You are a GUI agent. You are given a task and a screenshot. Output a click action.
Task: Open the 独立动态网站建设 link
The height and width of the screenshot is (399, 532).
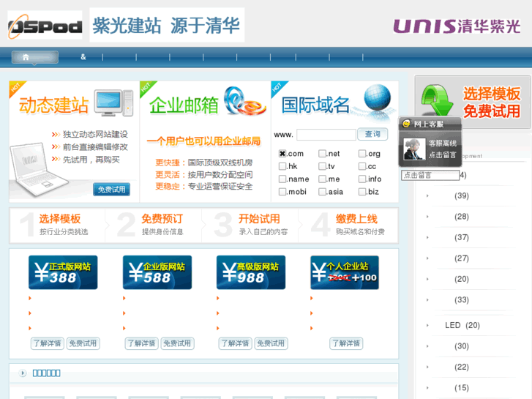pos(95,135)
